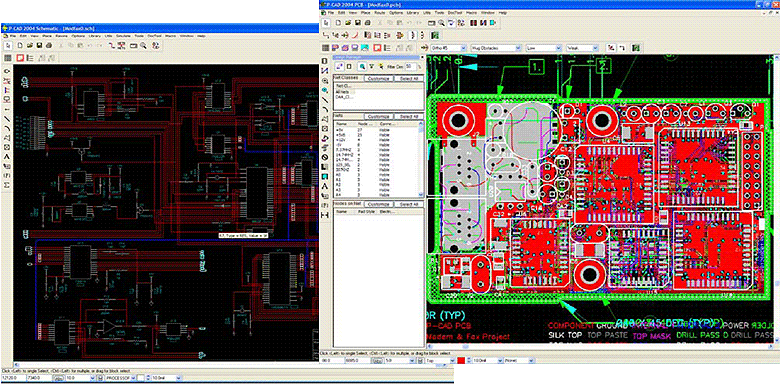Select the line tool in the Schematic side toolbar
The image size is (780, 384).
coord(7,118)
